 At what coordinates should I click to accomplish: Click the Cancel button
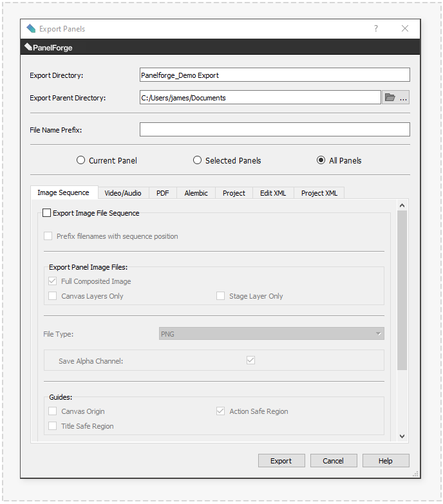334,461
